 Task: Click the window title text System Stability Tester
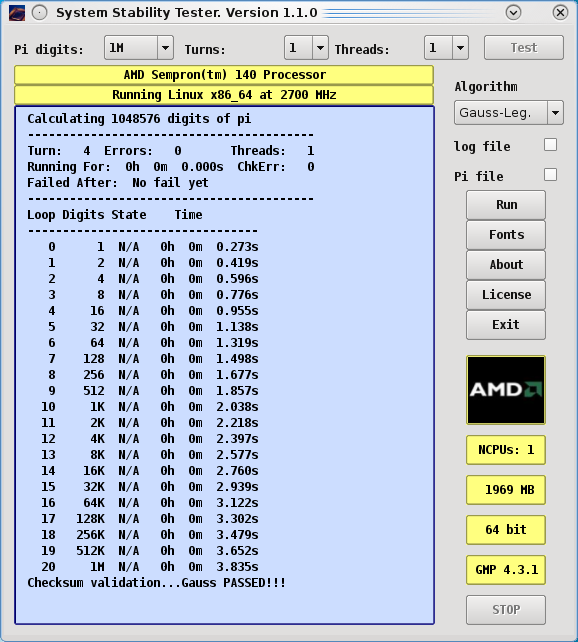click(x=138, y=13)
